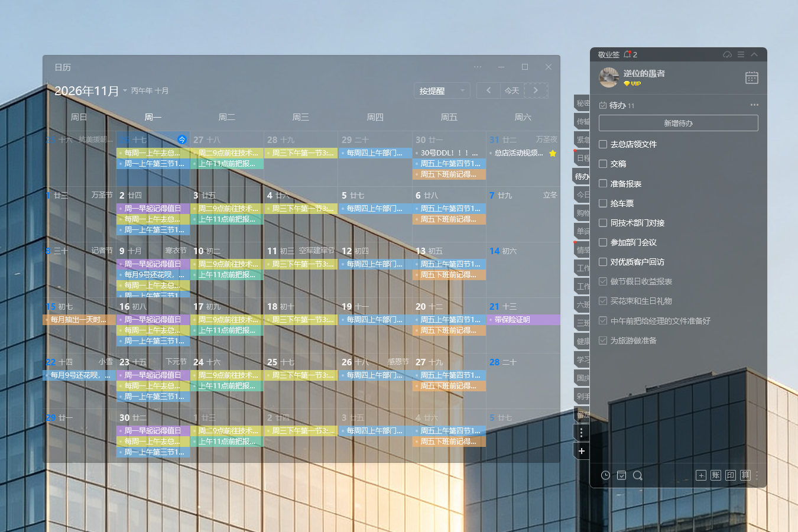Open the 30号DDL event on the calendar
The width and height of the screenshot is (798, 532).
[449, 153]
